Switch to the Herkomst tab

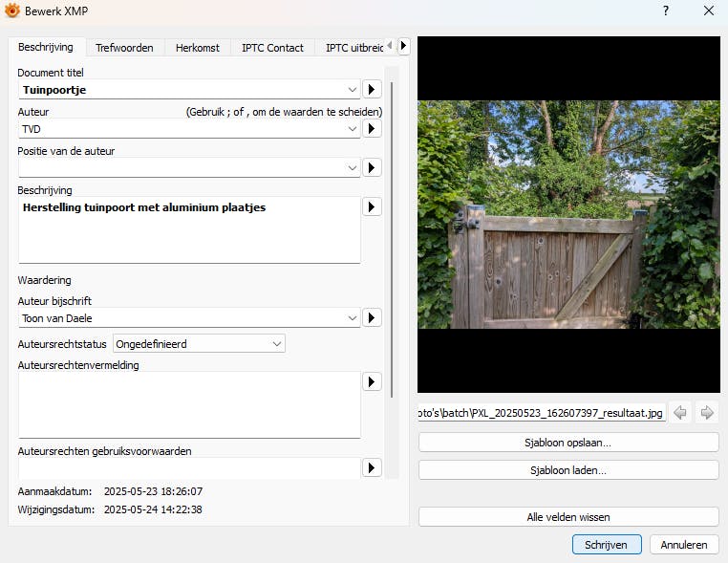(198, 48)
